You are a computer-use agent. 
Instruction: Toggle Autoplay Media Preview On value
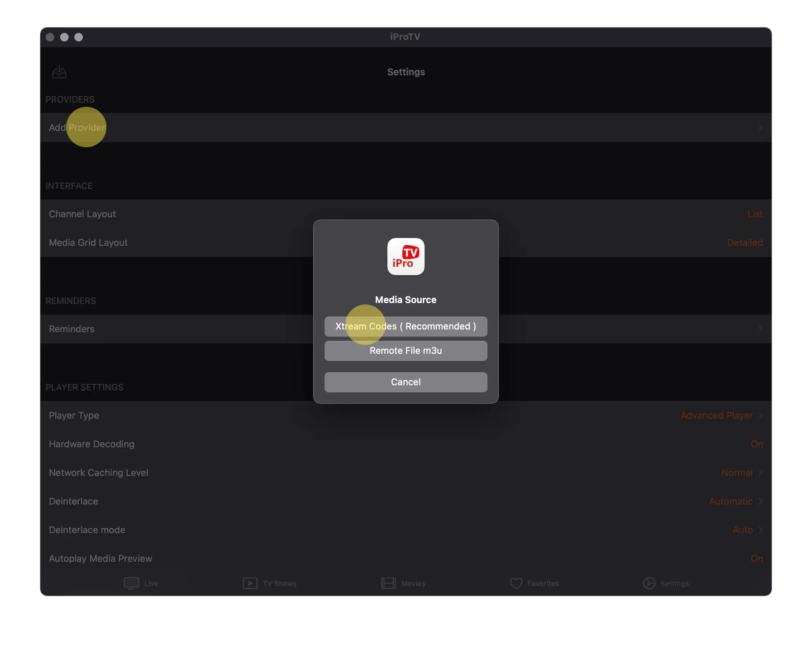(756, 559)
